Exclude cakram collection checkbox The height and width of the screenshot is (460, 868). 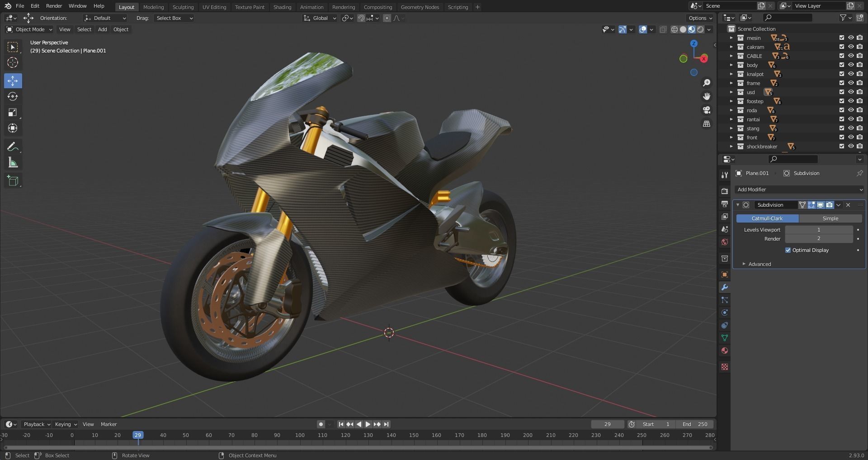[x=842, y=47]
